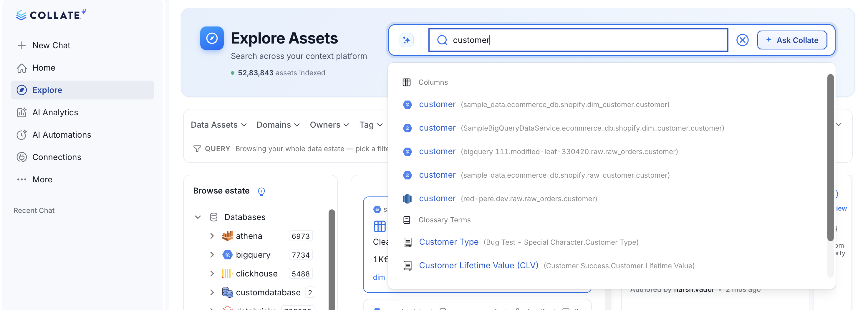The width and height of the screenshot is (868, 310).
Task: Click the bigquery count 7734
Action: pos(301,255)
